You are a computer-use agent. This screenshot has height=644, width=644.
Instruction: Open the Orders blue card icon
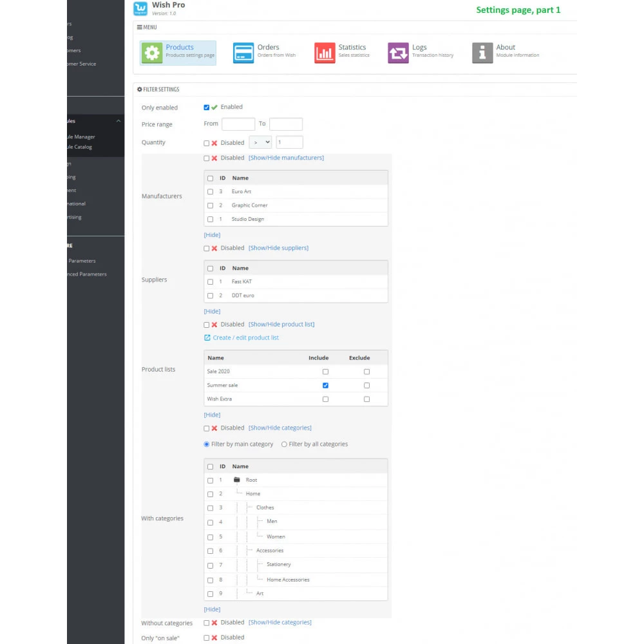[x=243, y=53]
